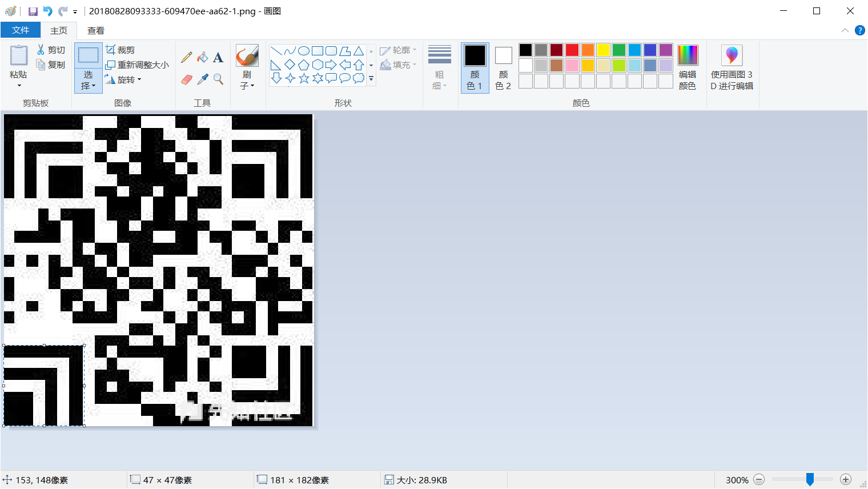Select the Fill with color bucket tool
The image size is (868, 489).
click(x=202, y=57)
